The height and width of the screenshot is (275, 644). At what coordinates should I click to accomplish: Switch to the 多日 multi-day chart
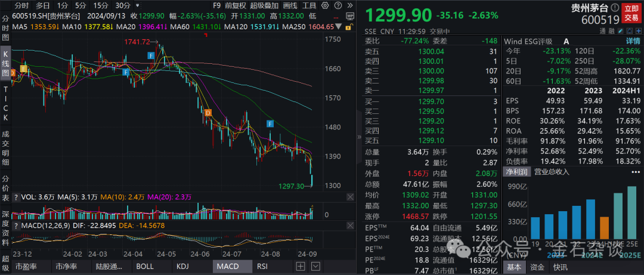pyautogui.click(x=43, y=6)
